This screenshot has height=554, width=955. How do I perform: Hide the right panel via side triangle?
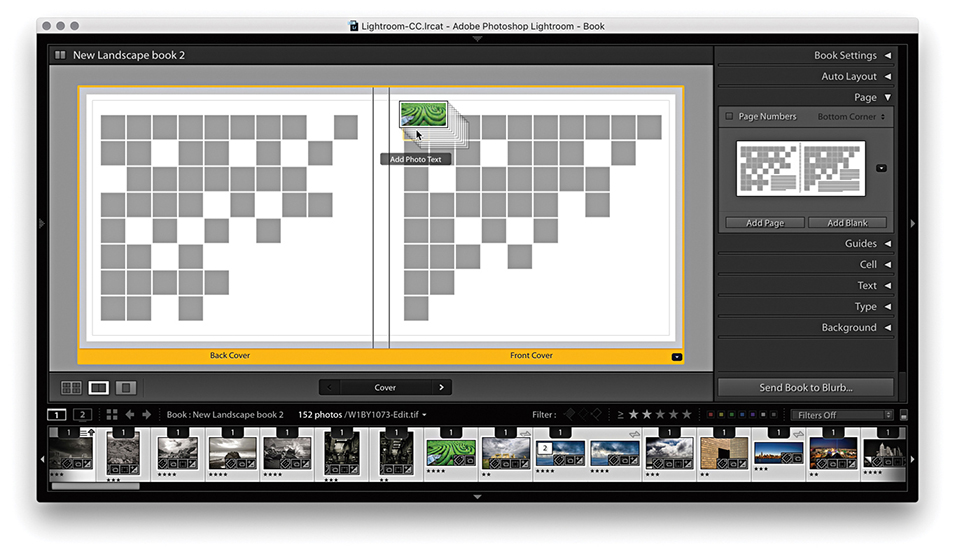[912, 223]
